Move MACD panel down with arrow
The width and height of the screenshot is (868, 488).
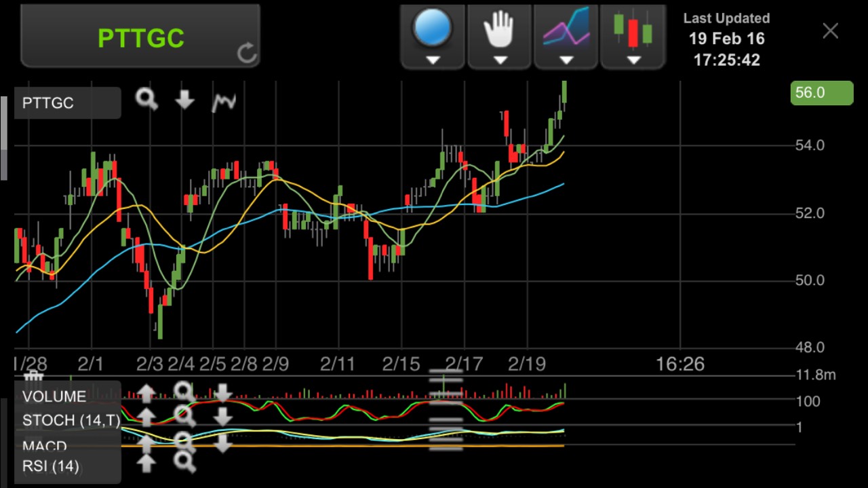coord(222,443)
